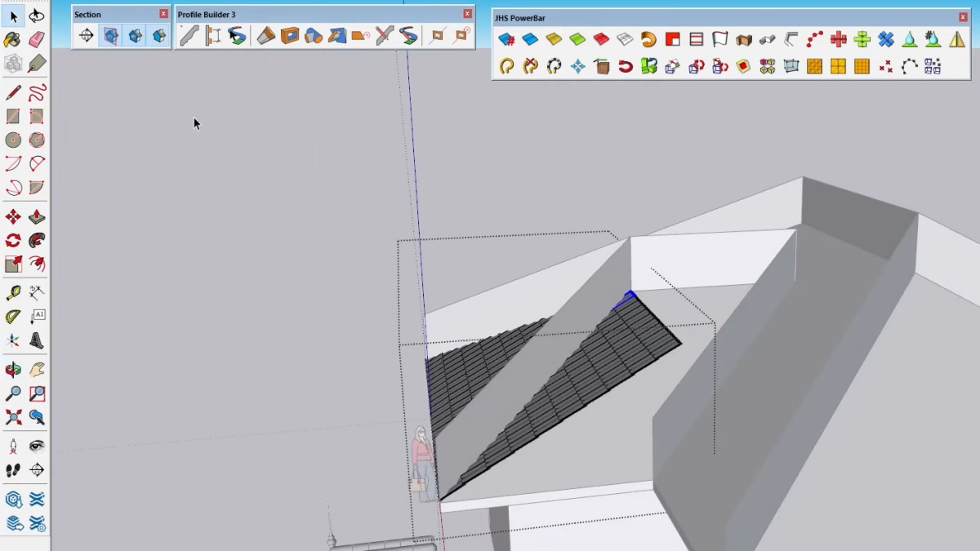
Task: Click the crossed profiles trim icon
Action: point(385,35)
